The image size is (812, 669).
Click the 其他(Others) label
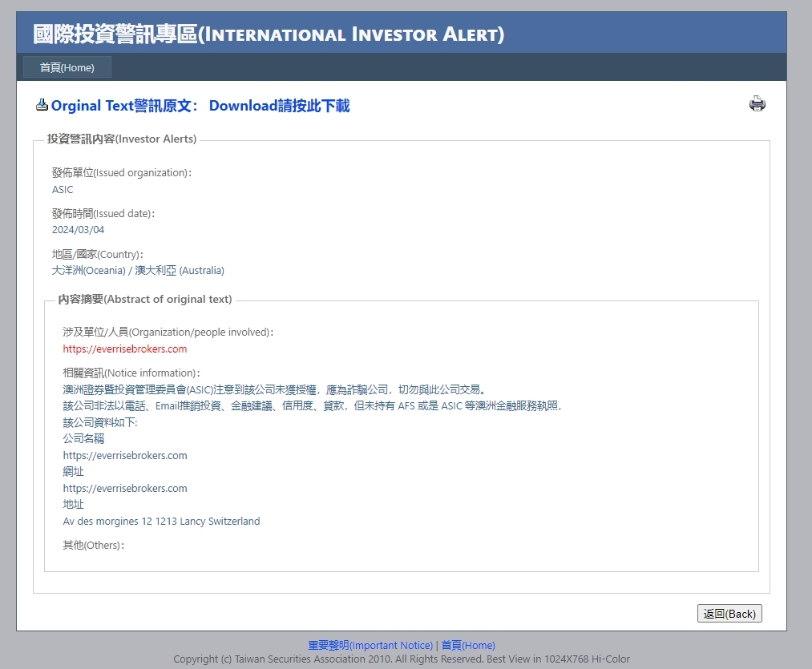click(x=93, y=546)
